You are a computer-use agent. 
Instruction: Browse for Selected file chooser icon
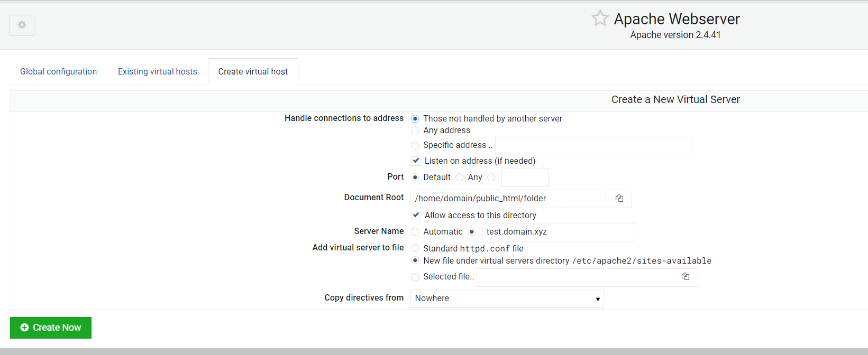(685, 277)
